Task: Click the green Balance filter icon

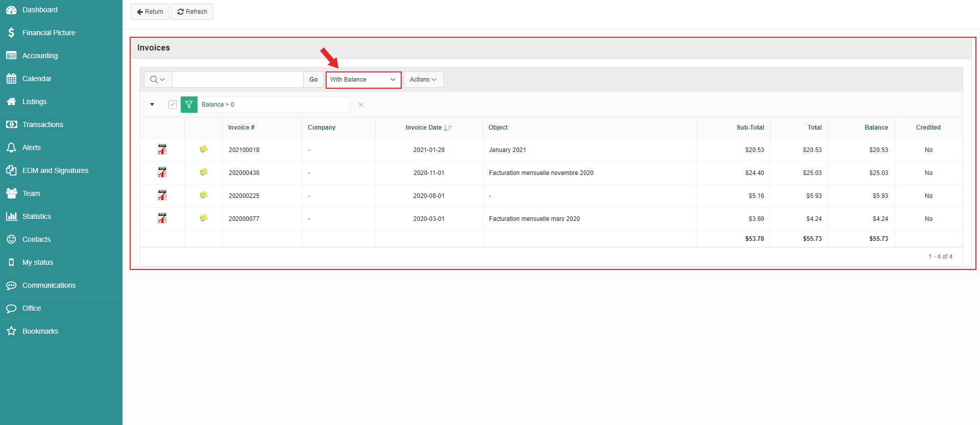Action: (x=189, y=105)
